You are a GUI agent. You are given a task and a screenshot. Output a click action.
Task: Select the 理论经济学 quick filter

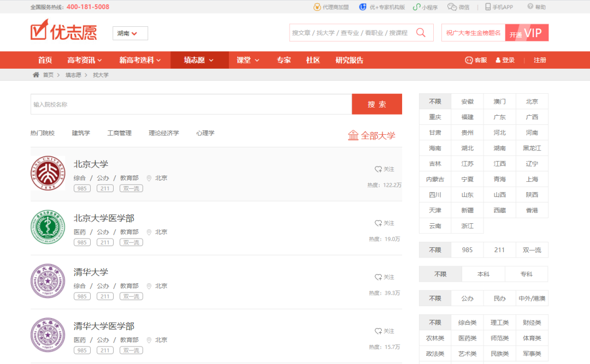164,133
